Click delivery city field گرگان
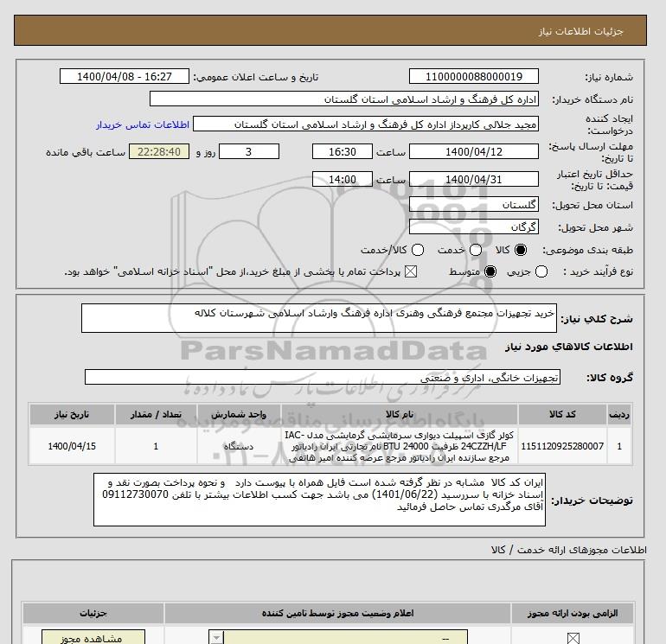Image resolution: width=666 pixels, height=644 pixels. click(474, 226)
